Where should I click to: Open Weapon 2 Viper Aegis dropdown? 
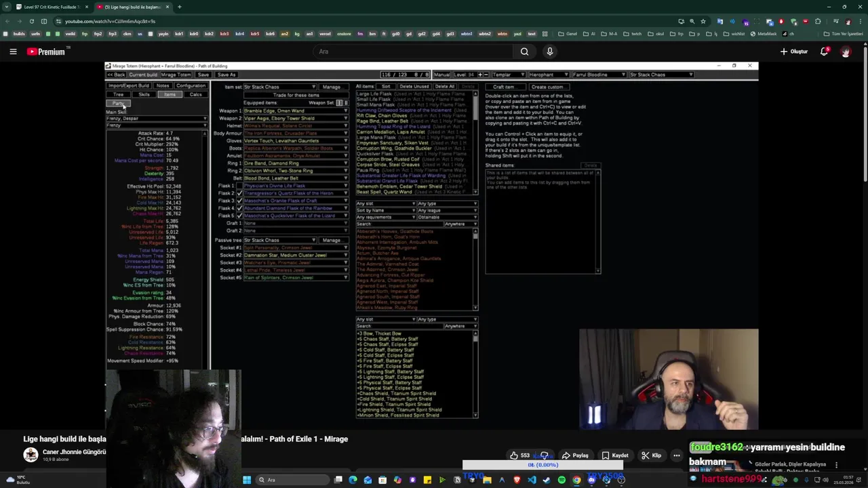tap(296, 118)
